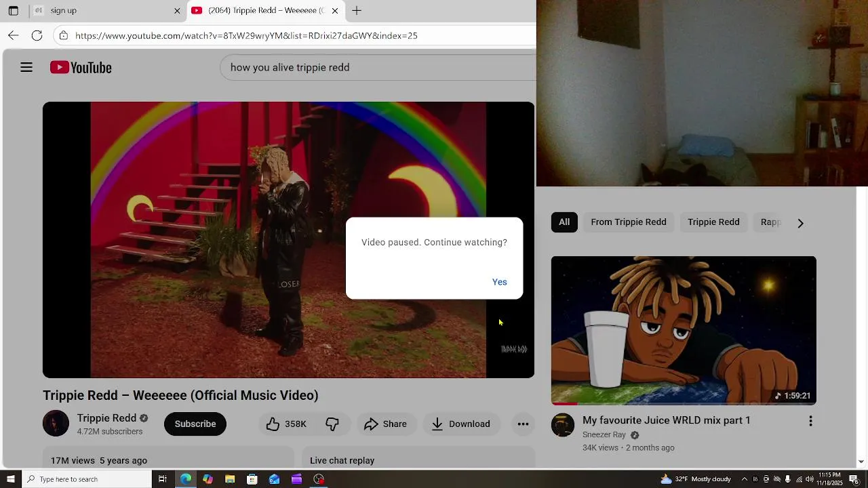Subscribe to Trippie Redd channel

tap(195, 424)
